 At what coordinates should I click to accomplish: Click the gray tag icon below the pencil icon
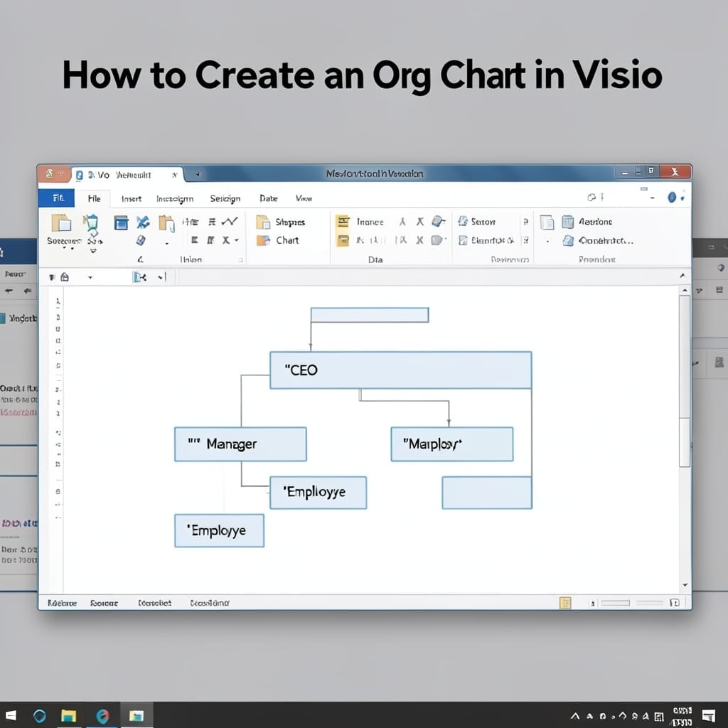tap(438, 240)
